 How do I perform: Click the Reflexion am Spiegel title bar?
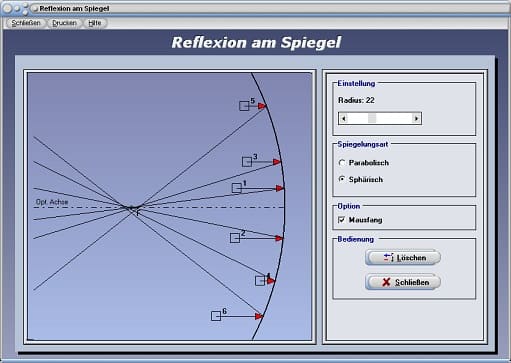tap(255, 8)
